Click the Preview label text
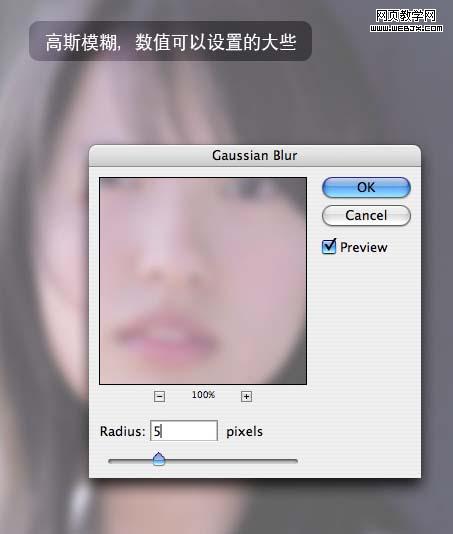The height and width of the screenshot is (534, 453). [364, 247]
